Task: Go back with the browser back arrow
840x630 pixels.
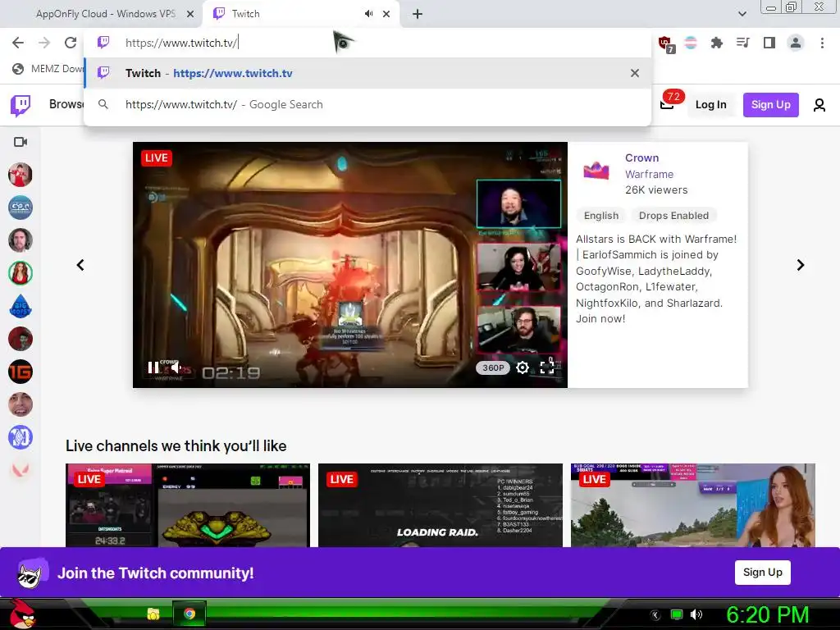Action: (18, 43)
